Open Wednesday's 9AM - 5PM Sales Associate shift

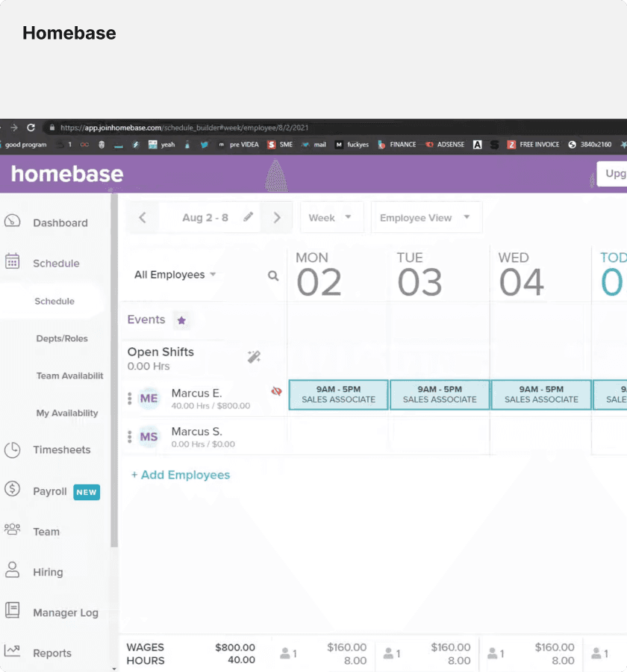541,394
